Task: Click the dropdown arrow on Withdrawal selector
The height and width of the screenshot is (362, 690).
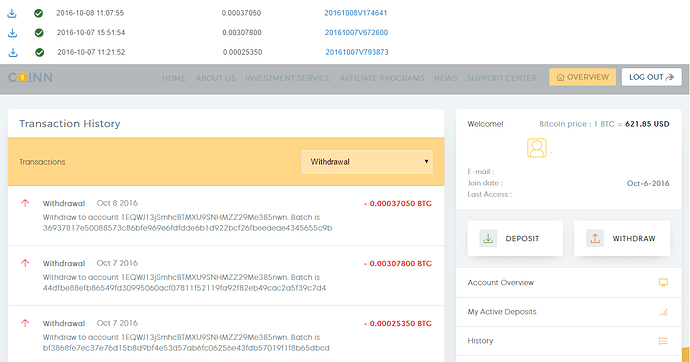Action: (426, 161)
